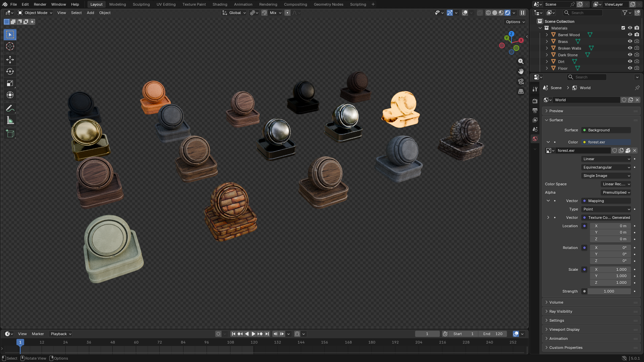Image resolution: width=644 pixels, height=362 pixels.
Task: Click the End frame field
Action: click(493, 334)
